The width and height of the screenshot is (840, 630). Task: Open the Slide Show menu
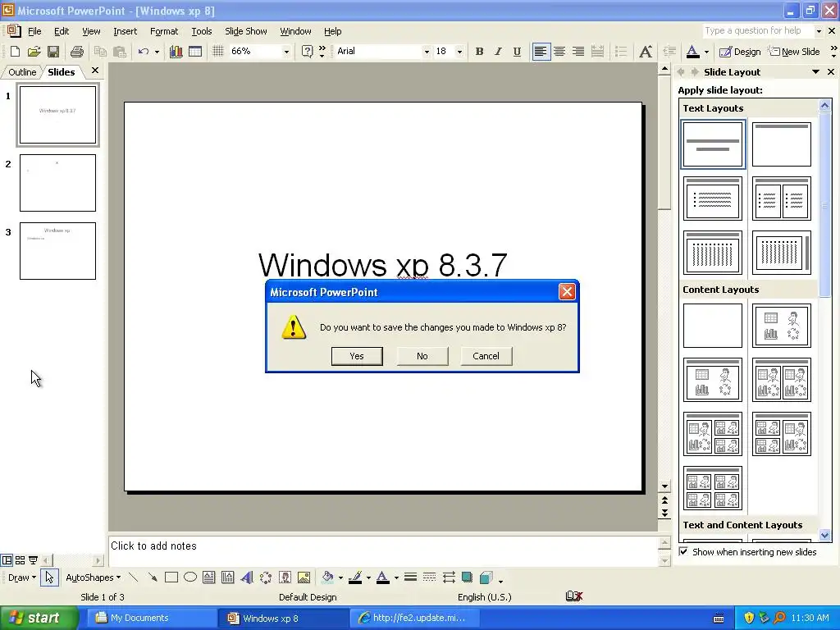tap(246, 31)
